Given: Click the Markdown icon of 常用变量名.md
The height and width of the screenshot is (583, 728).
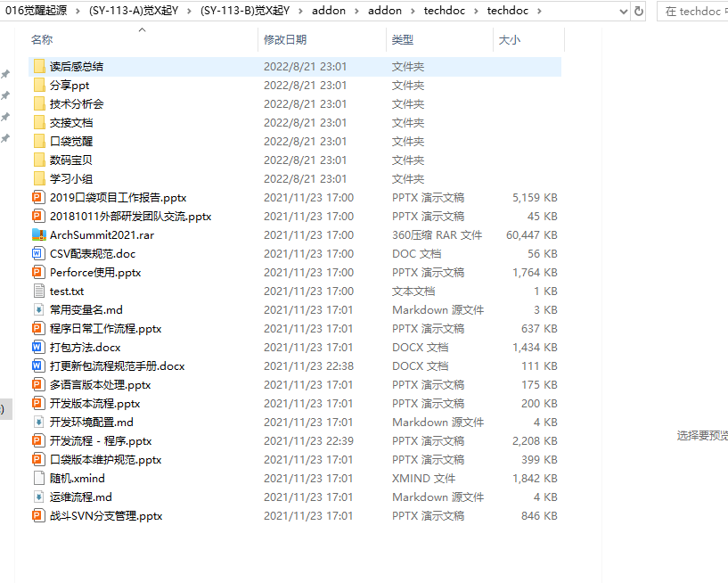Looking at the screenshot, I should tap(39, 309).
